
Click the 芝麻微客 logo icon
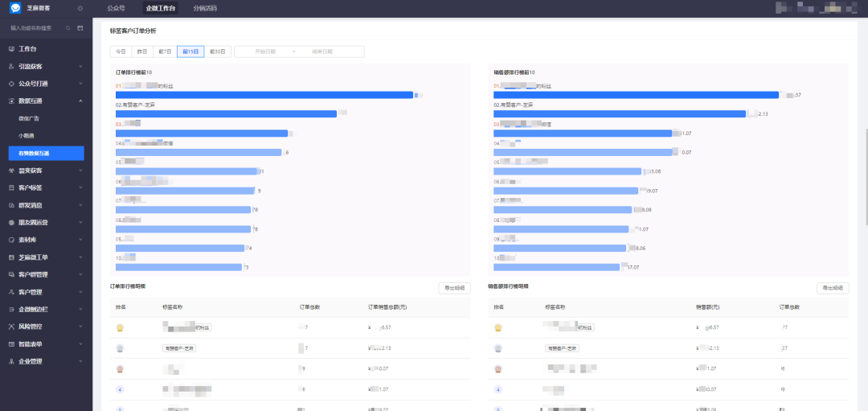click(x=15, y=8)
